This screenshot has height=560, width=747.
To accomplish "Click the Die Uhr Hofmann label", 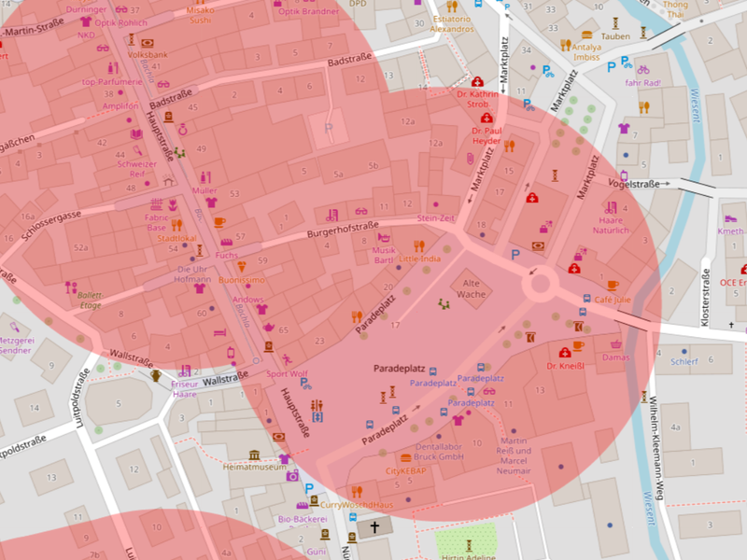I will [192, 274].
